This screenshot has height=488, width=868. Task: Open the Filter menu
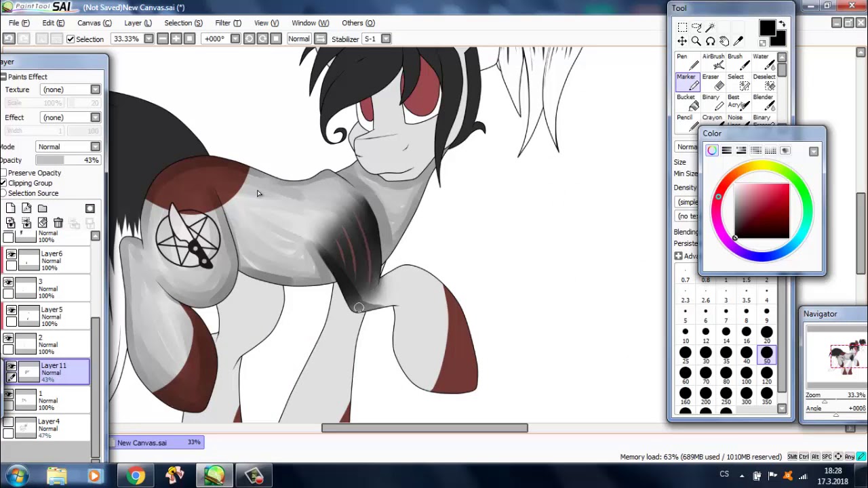228,23
